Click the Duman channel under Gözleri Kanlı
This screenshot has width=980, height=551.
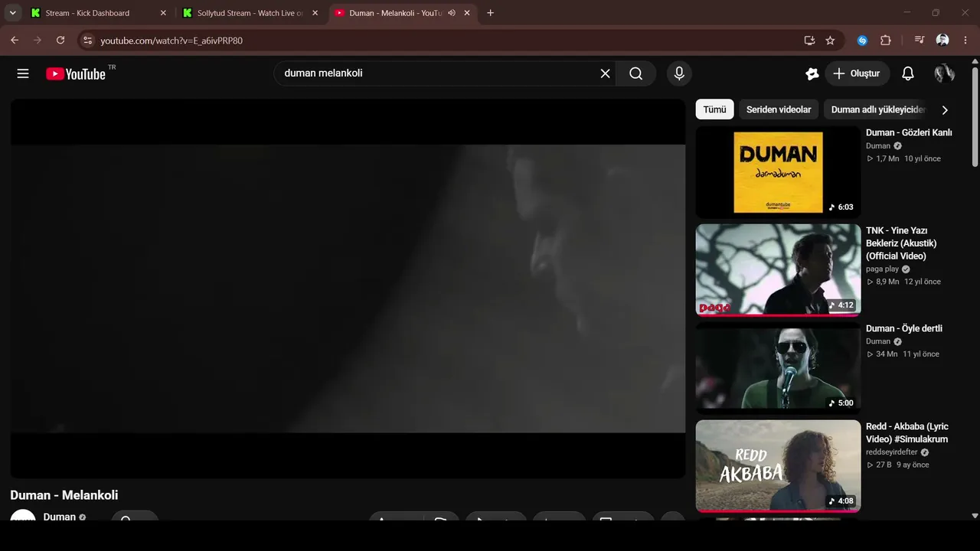(x=878, y=146)
